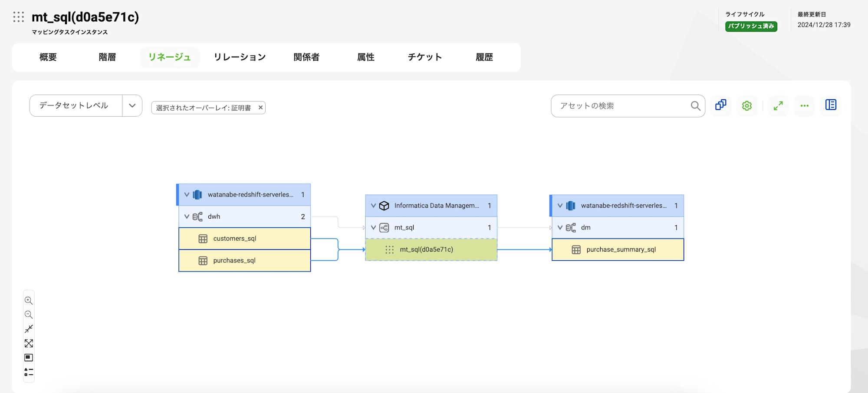Switch to the リレーション tab
Viewport: 868px width, 393px height.
[240, 57]
